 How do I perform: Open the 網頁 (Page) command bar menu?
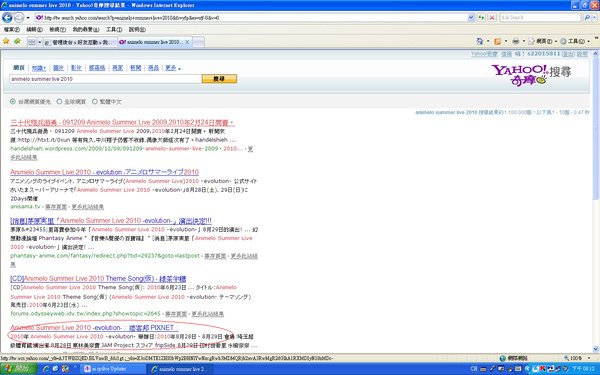[542, 41]
